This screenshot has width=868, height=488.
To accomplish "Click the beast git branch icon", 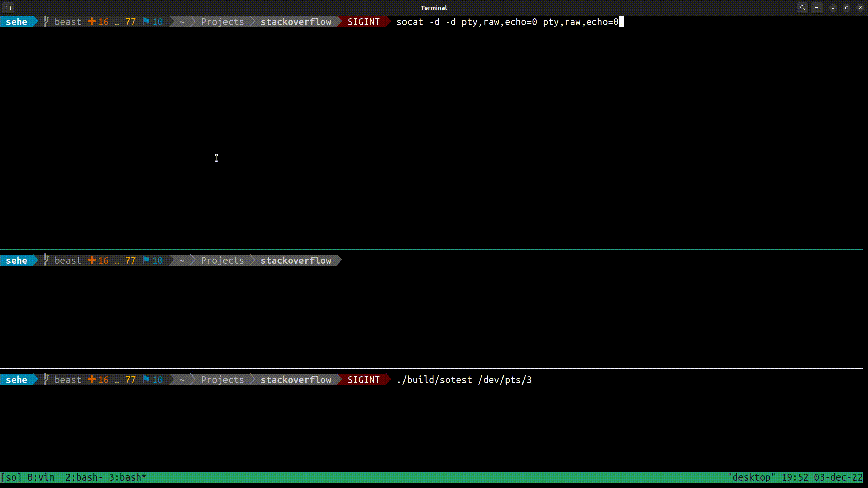I will (x=47, y=22).
